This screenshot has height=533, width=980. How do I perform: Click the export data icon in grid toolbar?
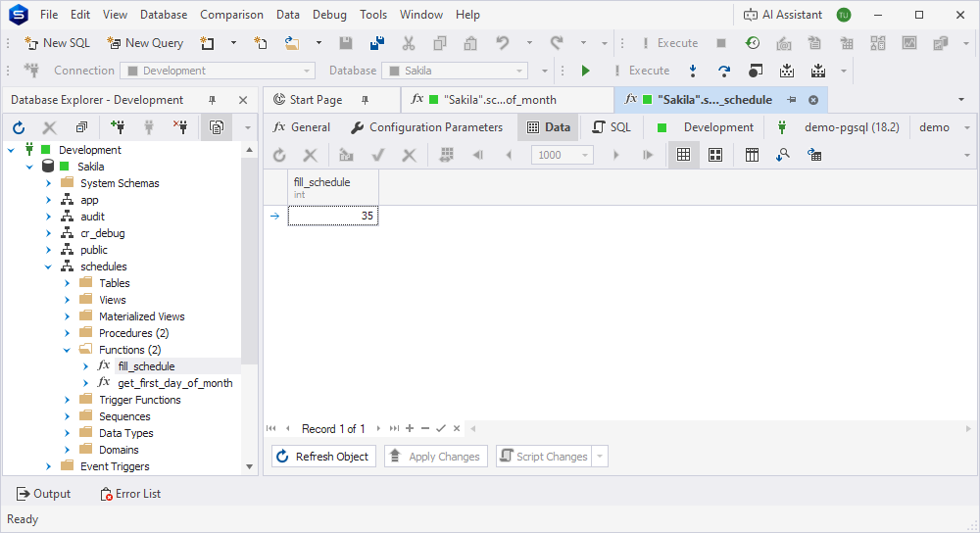tap(814, 155)
